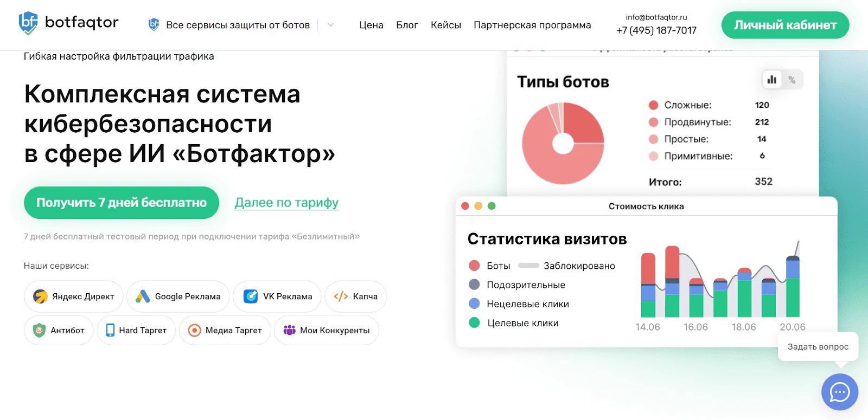Click the Яндекс Директ service icon
Viewport: 868px width, 420px height.
click(40, 296)
